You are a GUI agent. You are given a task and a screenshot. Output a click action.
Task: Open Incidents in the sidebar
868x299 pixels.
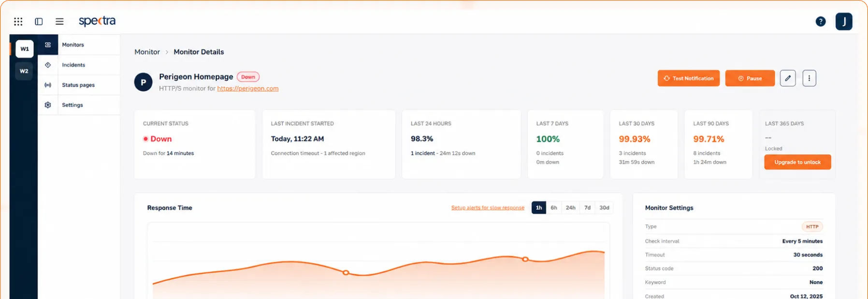click(73, 65)
